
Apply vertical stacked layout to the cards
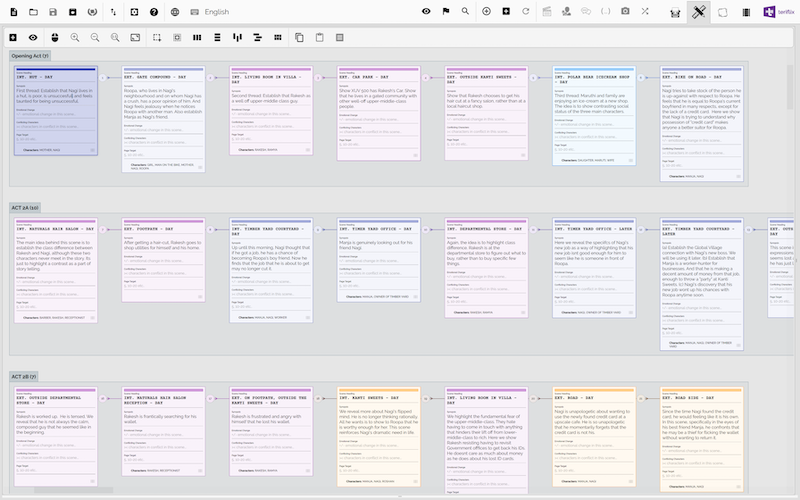point(217,37)
